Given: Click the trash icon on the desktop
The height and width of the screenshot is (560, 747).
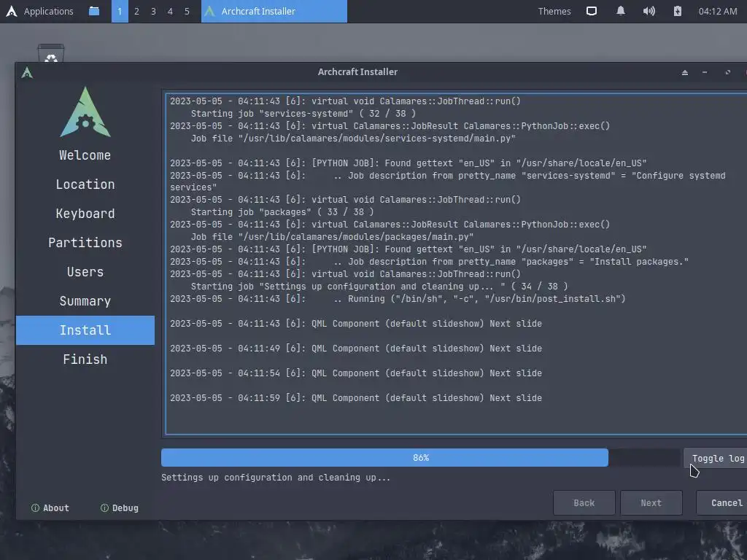Looking at the screenshot, I should (51, 53).
